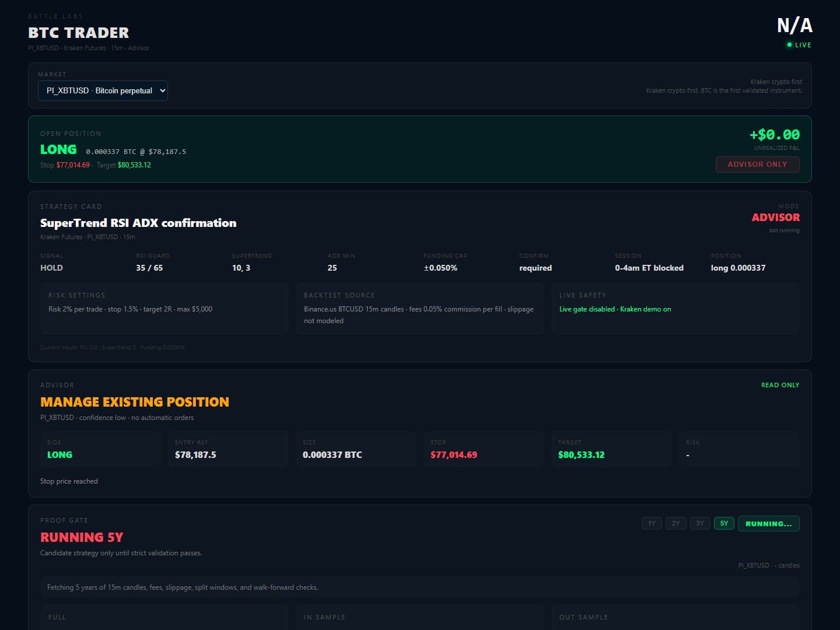Click the SuperTrend value 10, 3

(241, 268)
